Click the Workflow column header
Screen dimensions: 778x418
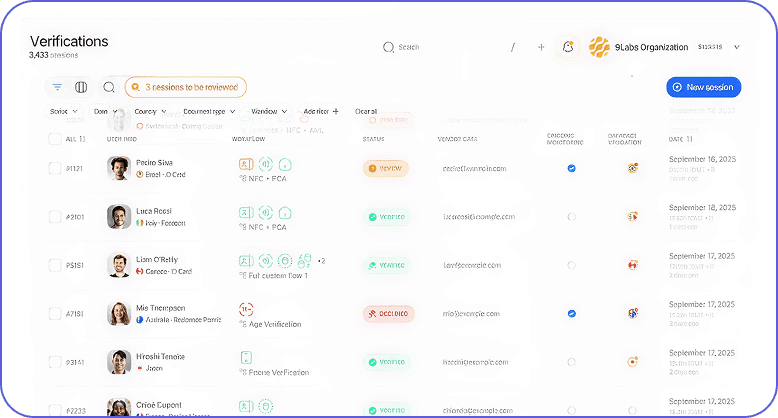coord(248,139)
